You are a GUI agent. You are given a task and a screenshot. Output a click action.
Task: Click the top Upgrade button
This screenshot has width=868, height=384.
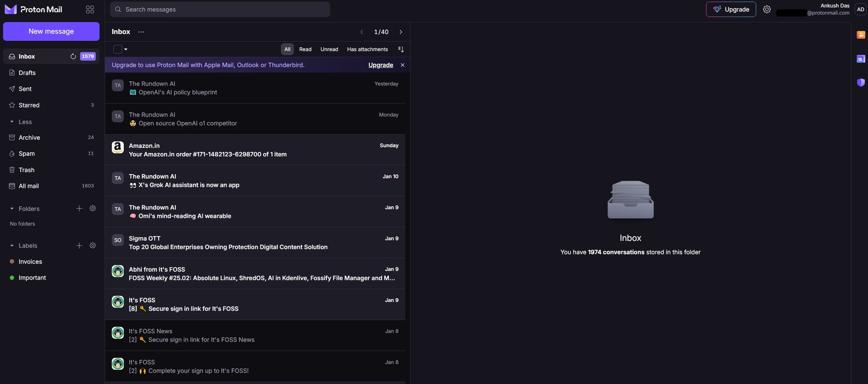pos(731,9)
